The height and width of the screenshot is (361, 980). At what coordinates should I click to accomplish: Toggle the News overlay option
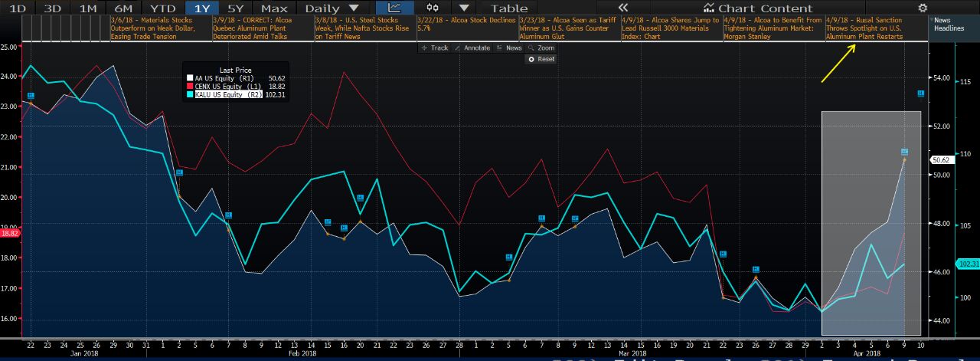[509, 48]
